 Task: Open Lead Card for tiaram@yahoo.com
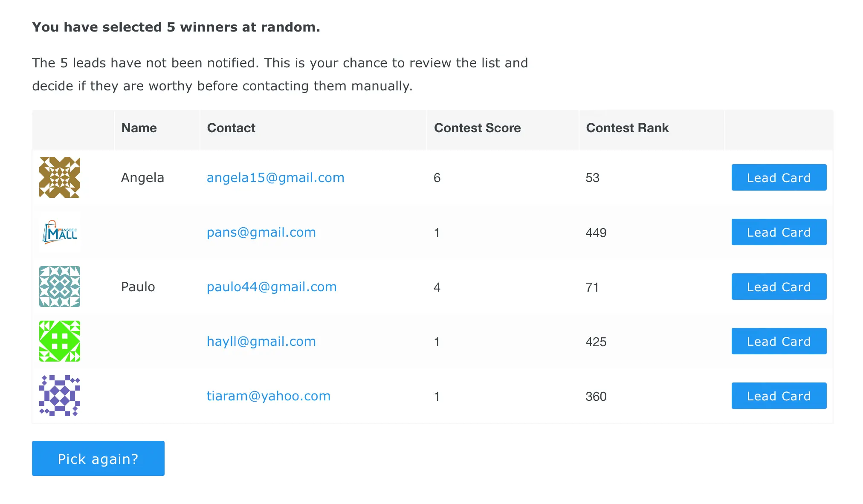(779, 396)
